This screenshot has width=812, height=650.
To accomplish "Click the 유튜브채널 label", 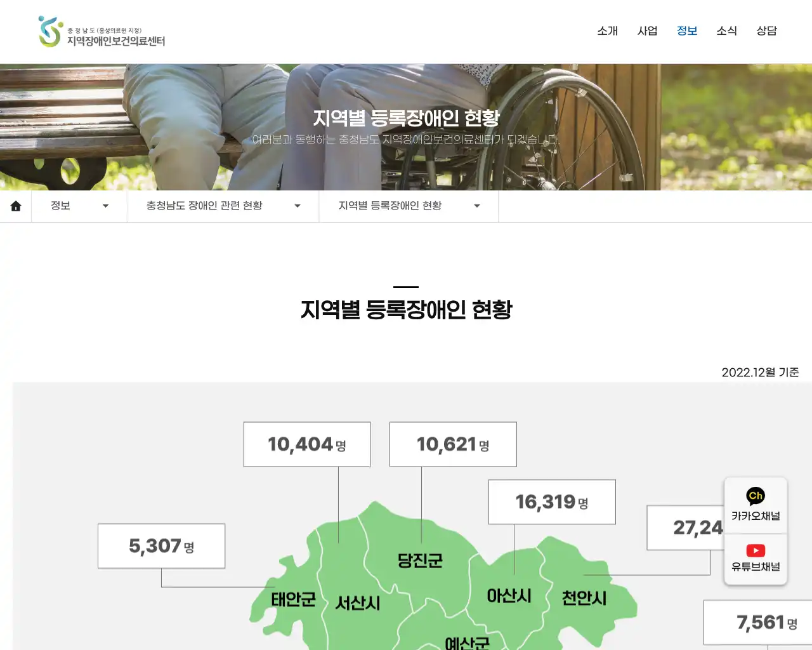I will click(756, 567).
